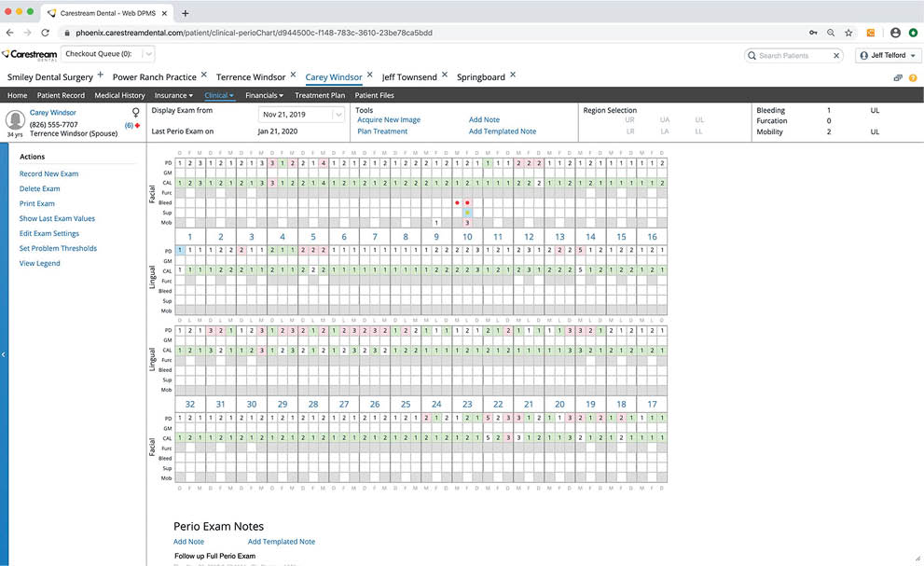
Task: Click the plus icon beside Smiley Dental Surgery
Action: (100, 76)
